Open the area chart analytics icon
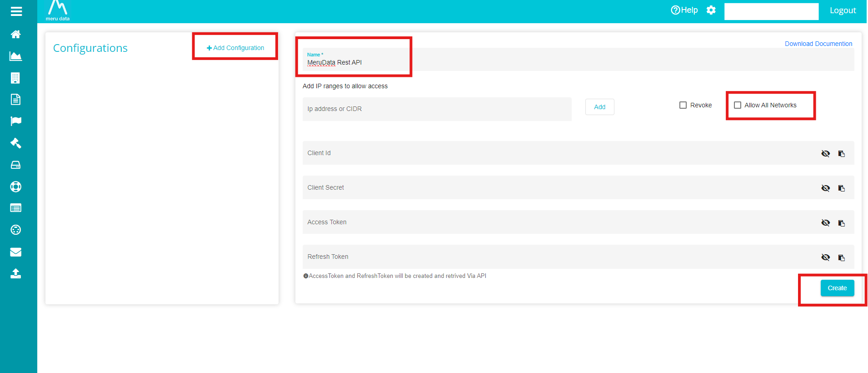Screen dimensions: 868x373 coord(16,56)
